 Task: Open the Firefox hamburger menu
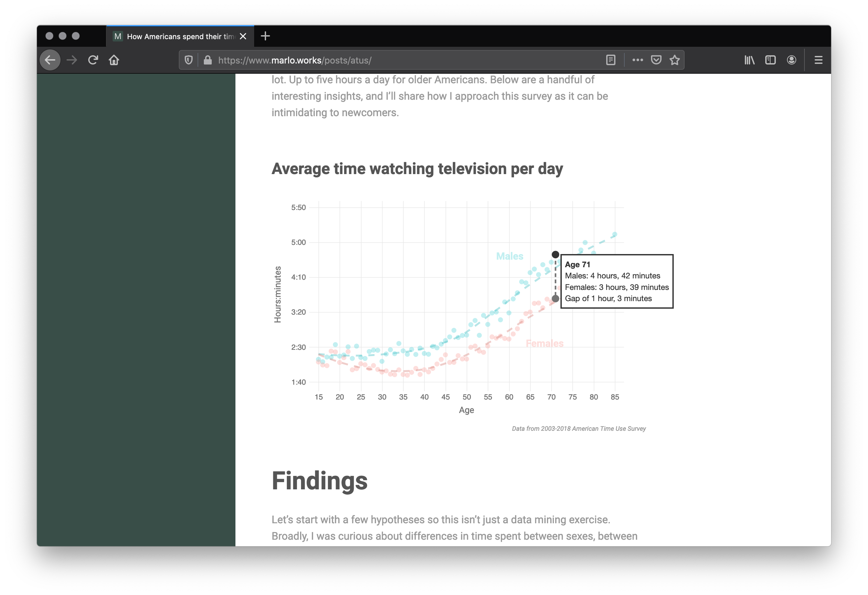[818, 60]
